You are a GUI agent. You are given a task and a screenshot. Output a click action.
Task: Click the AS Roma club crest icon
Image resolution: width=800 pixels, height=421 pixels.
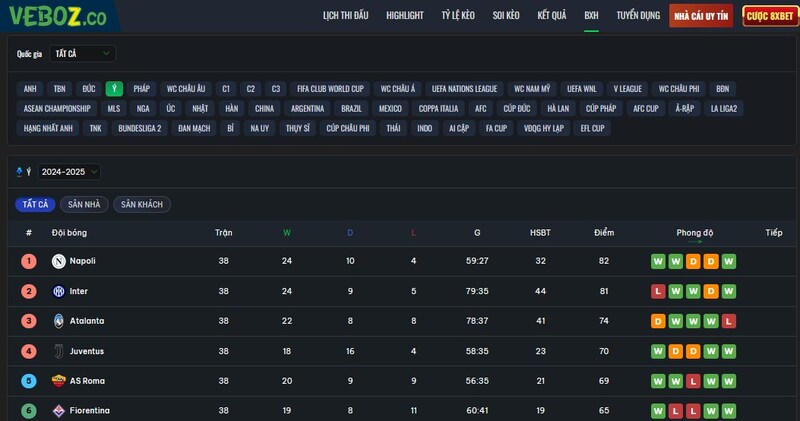[60, 381]
